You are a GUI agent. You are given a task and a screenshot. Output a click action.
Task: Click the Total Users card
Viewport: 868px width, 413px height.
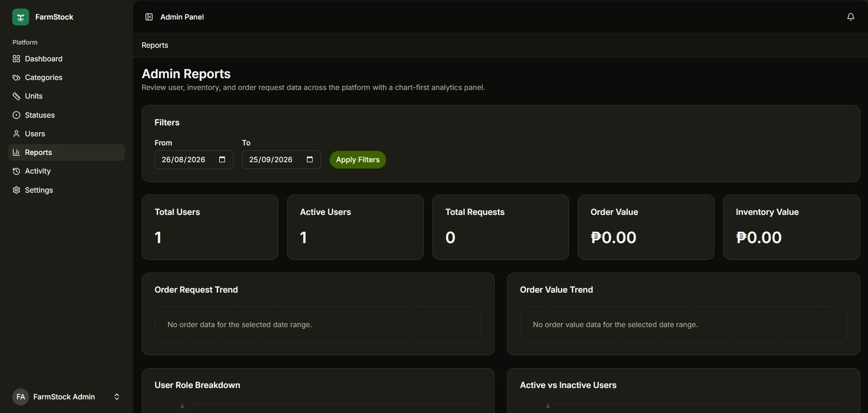click(210, 227)
